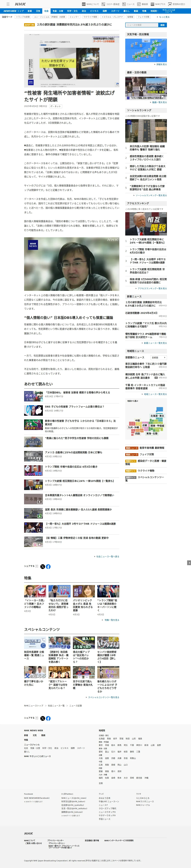
Task: Click the back-to-top arrow button
Action: coord(189,563)
